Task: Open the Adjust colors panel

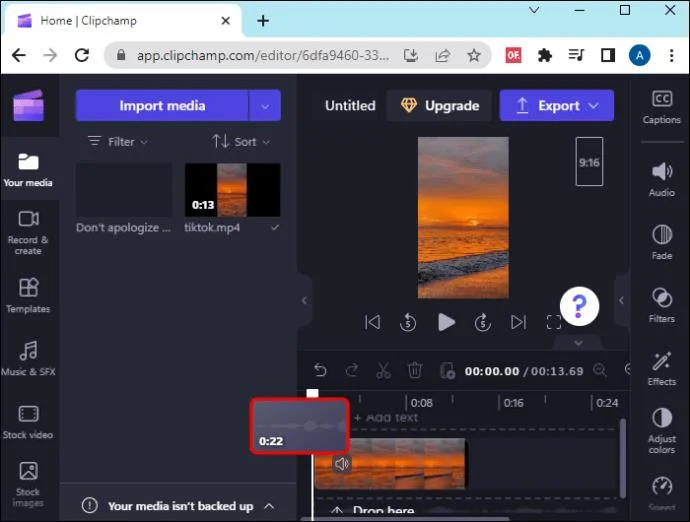Action: (x=661, y=430)
